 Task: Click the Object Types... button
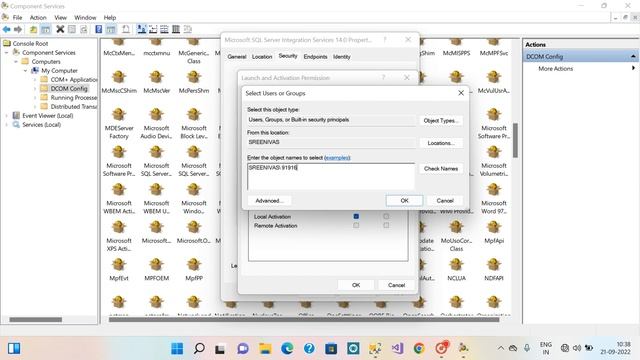(441, 120)
